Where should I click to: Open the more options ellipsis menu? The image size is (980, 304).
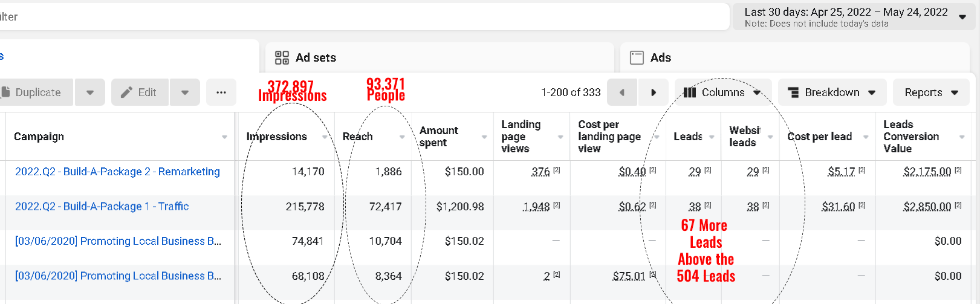pos(221,92)
